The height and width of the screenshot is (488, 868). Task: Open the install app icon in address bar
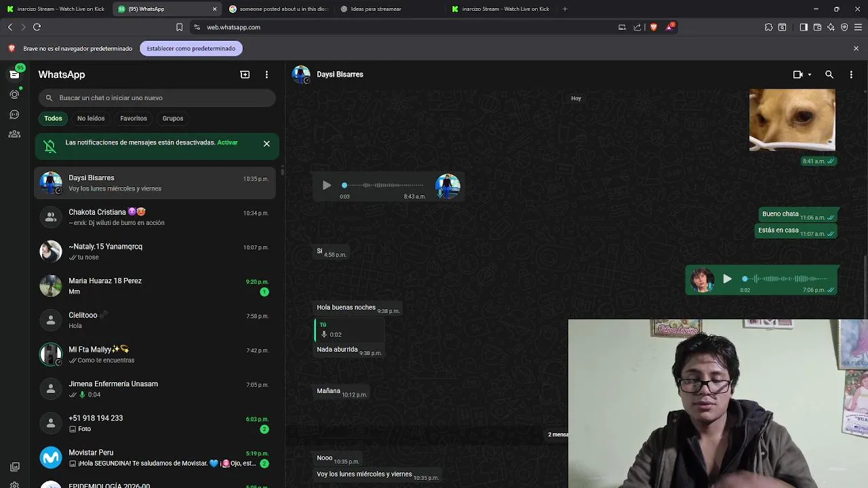pyautogui.click(x=622, y=27)
